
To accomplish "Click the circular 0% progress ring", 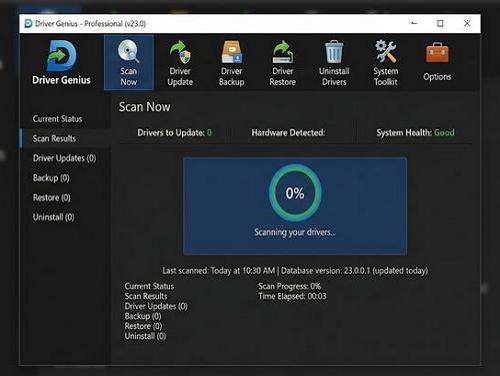I will coord(295,193).
